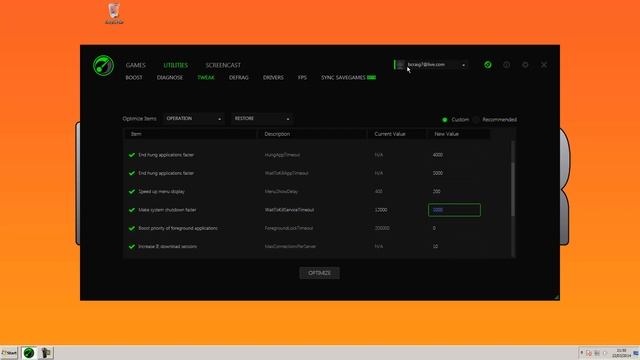The width and height of the screenshot is (640, 360).
Task: Click N/A current value for HungAppTimeout
Action: pos(379,155)
